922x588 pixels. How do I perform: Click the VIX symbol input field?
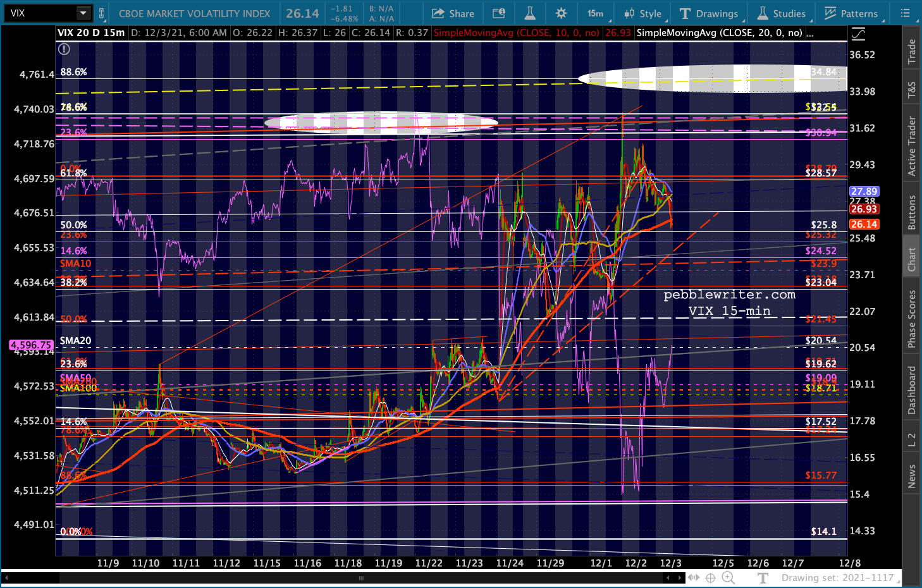40,13
